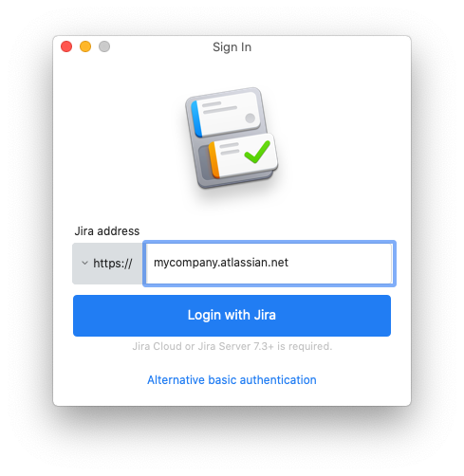The width and height of the screenshot is (464, 476).
Task: Minimize the window with the yellow button
Action: (x=85, y=46)
